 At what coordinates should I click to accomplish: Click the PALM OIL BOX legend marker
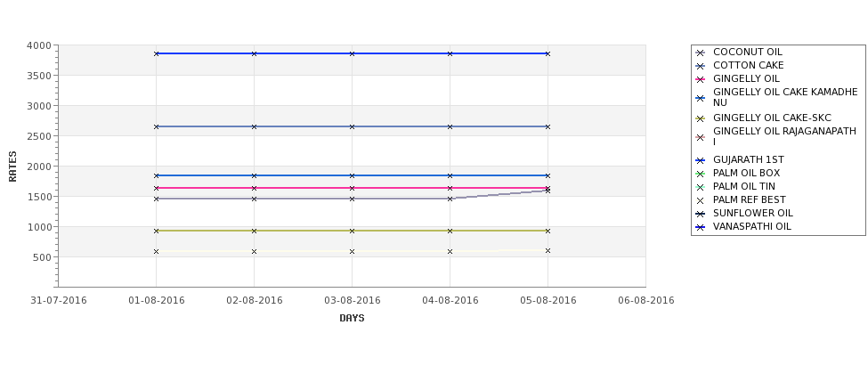pyautogui.click(x=701, y=174)
